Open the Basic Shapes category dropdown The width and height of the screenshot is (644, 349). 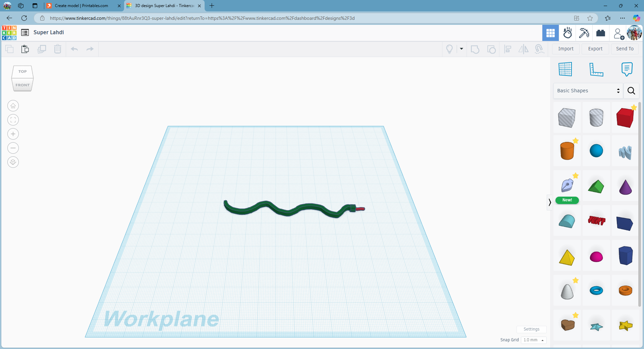(588, 91)
